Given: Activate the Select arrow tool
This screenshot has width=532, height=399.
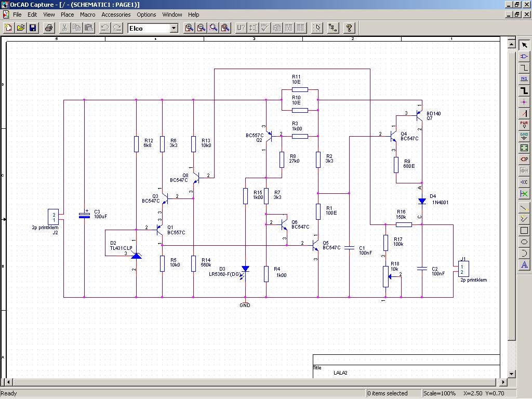Looking at the screenshot, I should pyautogui.click(x=524, y=45).
